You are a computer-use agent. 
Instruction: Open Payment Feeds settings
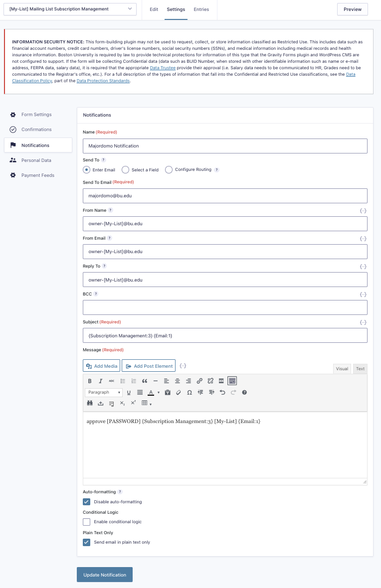tap(37, 175)
